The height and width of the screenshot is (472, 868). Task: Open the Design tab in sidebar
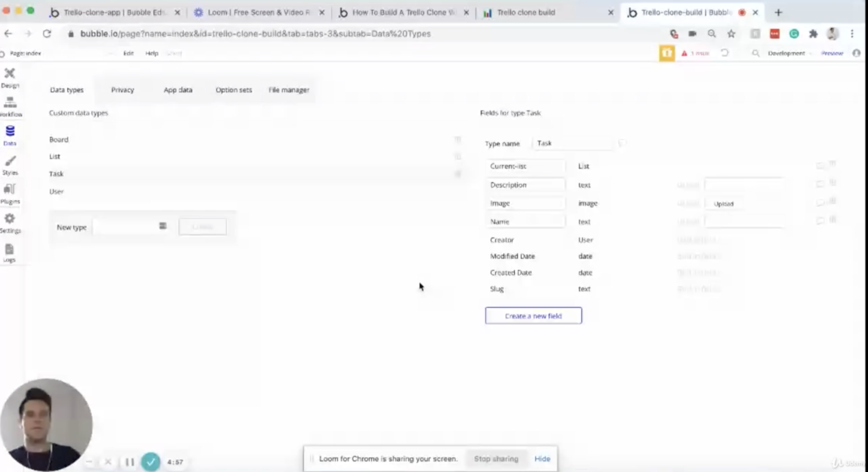click(10, 78)
